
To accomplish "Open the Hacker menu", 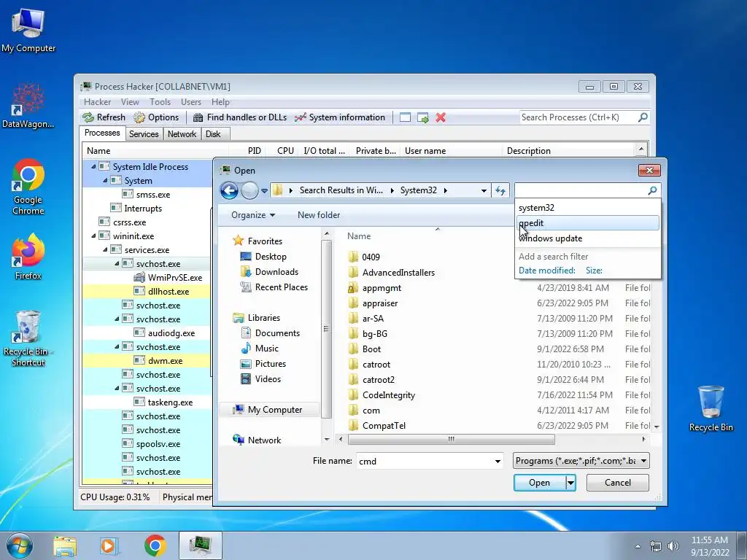I will click(97, 102).
